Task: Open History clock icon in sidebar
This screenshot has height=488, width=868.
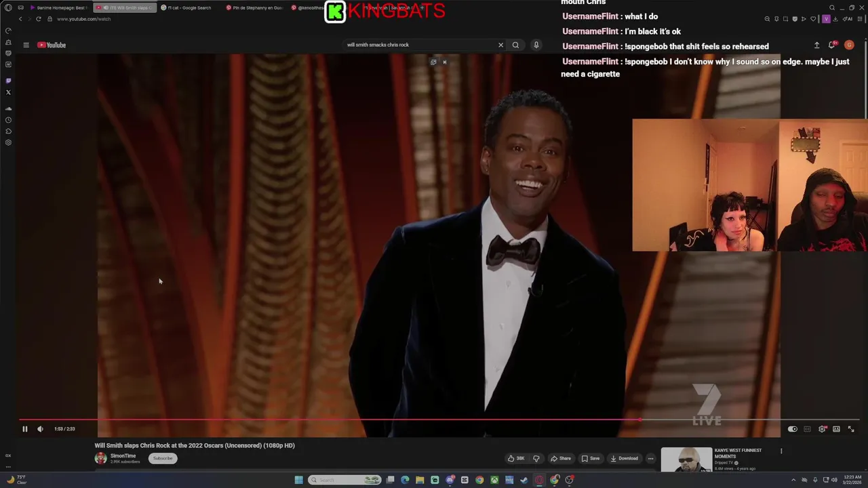Action: [8, 120]
